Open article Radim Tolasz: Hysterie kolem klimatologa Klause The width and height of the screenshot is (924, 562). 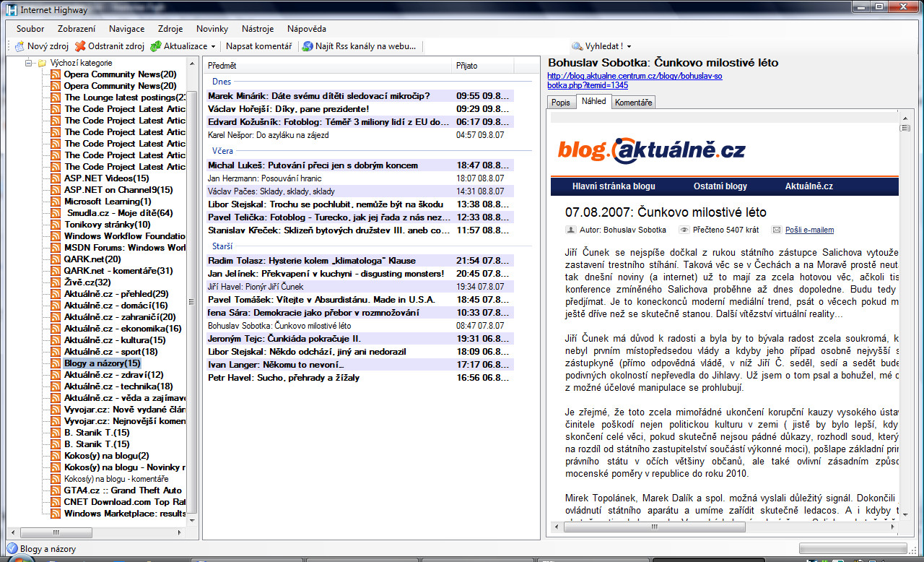[359, 261]
